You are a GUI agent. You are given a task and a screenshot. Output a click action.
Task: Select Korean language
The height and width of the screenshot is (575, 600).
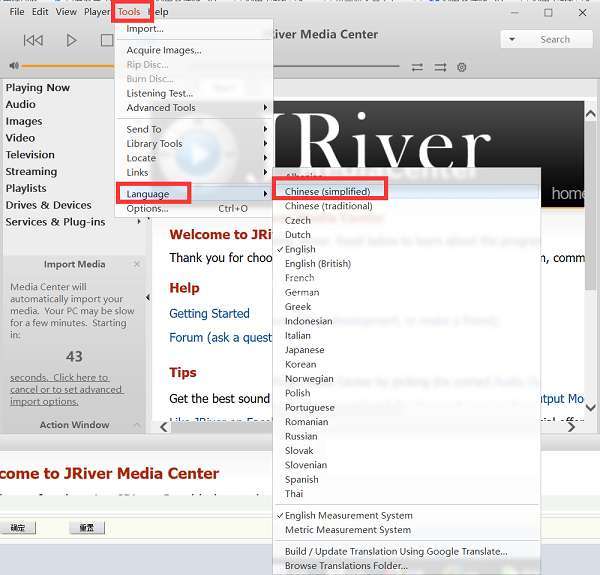click(x=406, y=364)
